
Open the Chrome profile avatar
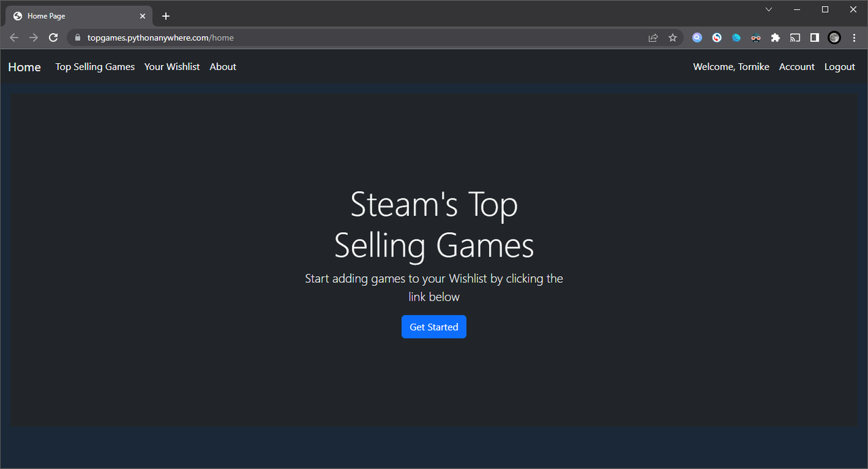(835, 38)
